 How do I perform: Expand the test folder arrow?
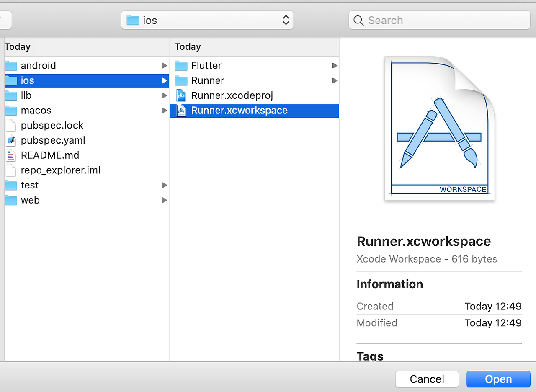click(x=164, y=186)
